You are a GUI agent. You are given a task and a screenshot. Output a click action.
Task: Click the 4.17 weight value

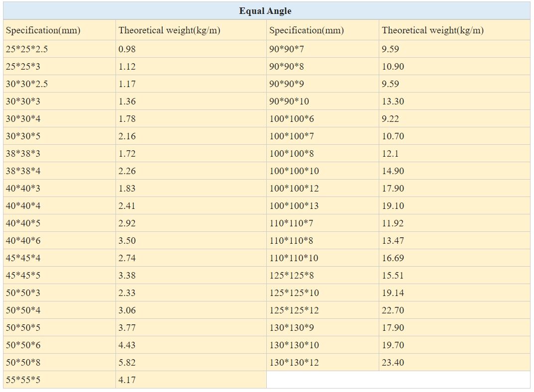pyautogui.click(x=127, y=380)
